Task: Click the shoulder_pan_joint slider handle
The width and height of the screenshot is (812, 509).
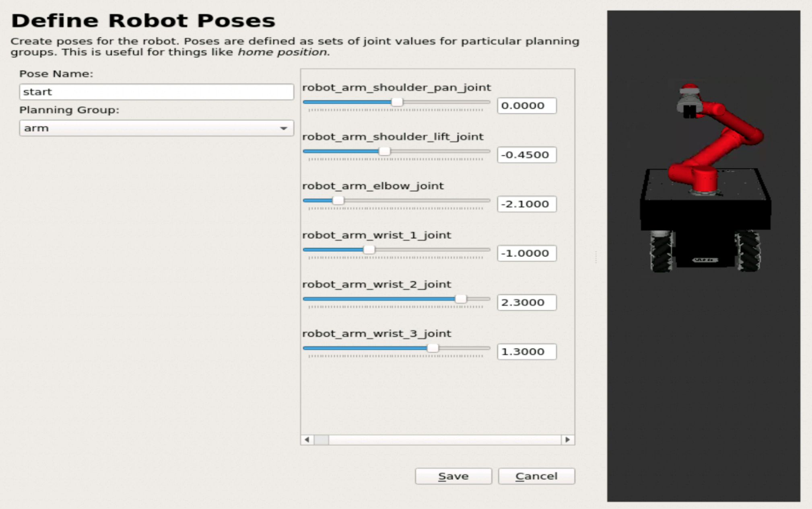Action: coord(397,102)
